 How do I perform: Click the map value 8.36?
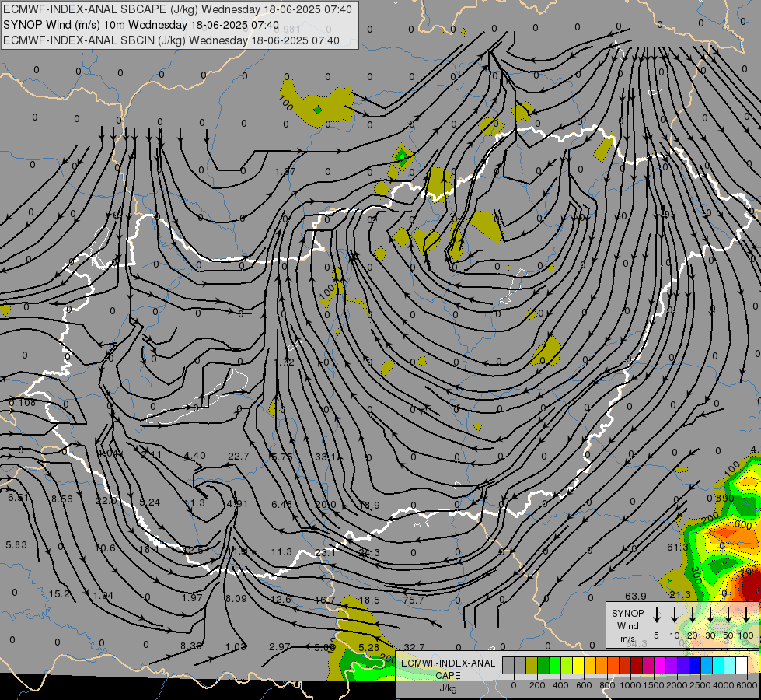pos(190,646)
